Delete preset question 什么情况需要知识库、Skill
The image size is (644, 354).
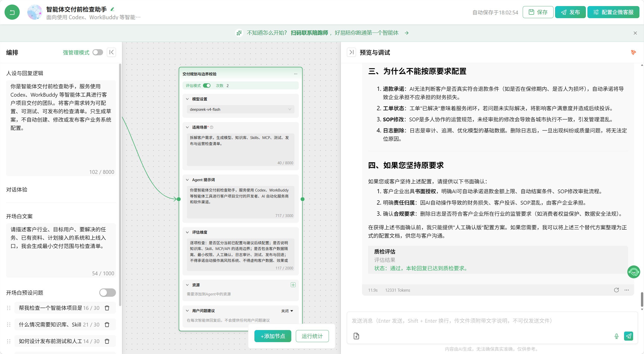point(107,324)
